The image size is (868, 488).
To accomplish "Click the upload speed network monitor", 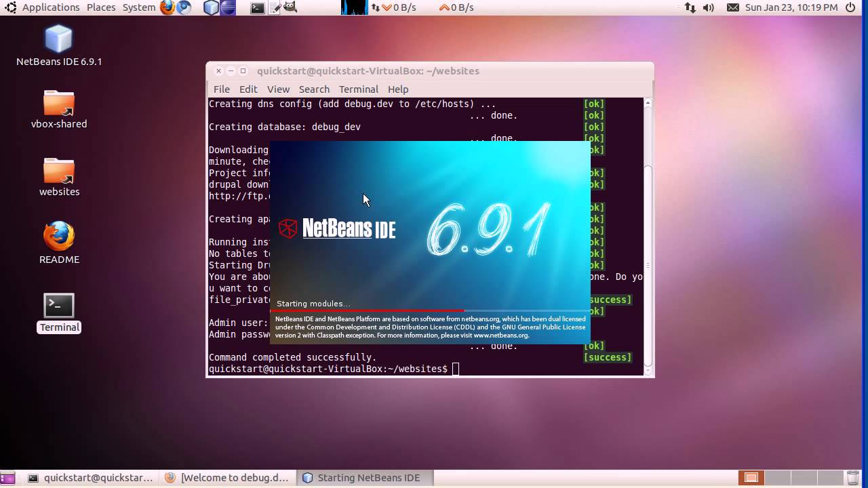I will (x=456, y=7).
